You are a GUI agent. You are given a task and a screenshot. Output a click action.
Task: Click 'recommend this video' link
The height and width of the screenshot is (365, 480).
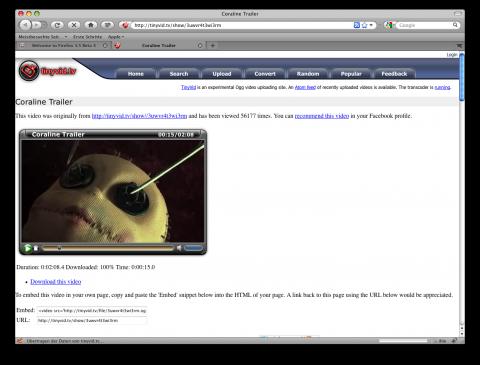point(322,116)
